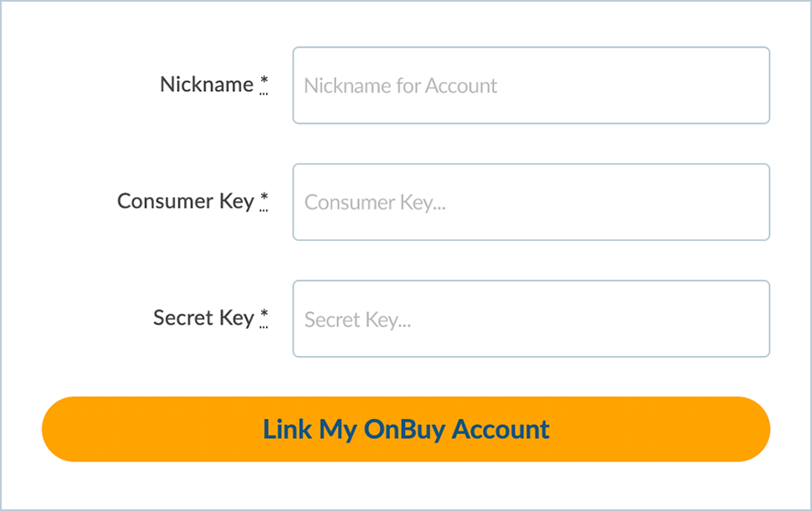812x511 pixels.
Task: Focus the Consumer Key text box
Action: [530, 202]
